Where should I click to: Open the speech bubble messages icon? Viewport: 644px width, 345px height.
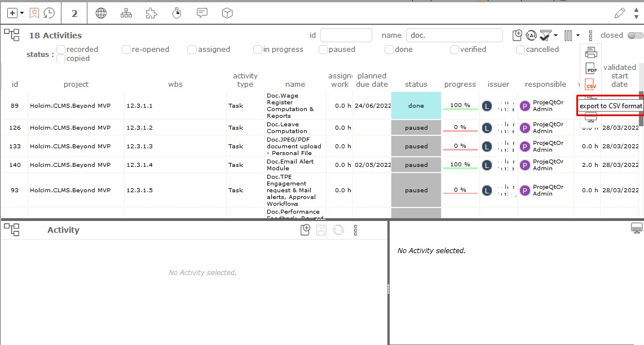point(202,13)
